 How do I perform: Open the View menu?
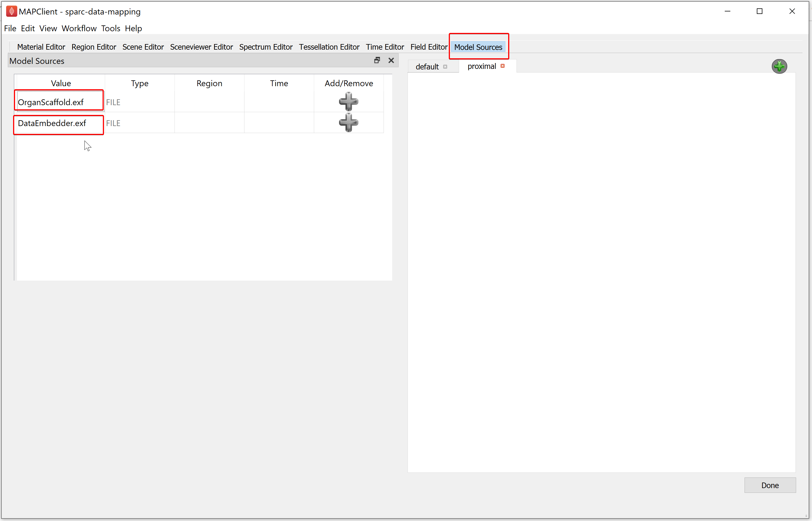click(48, 28)
